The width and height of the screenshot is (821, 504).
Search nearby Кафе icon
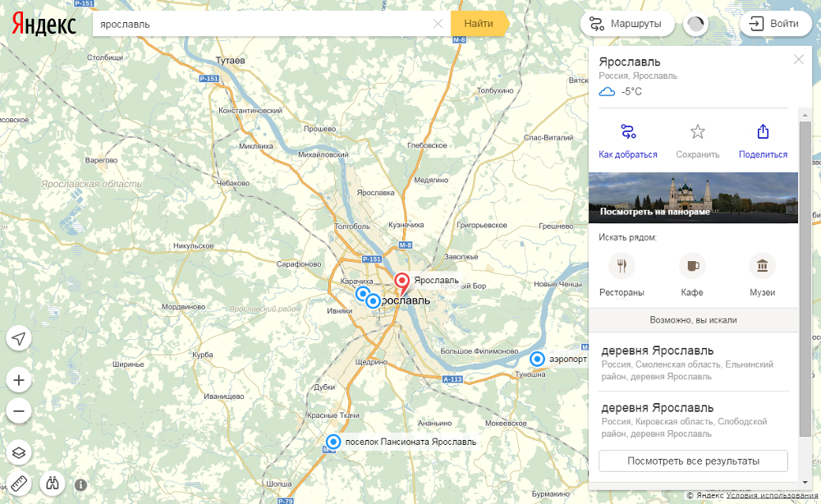(692, 266)
